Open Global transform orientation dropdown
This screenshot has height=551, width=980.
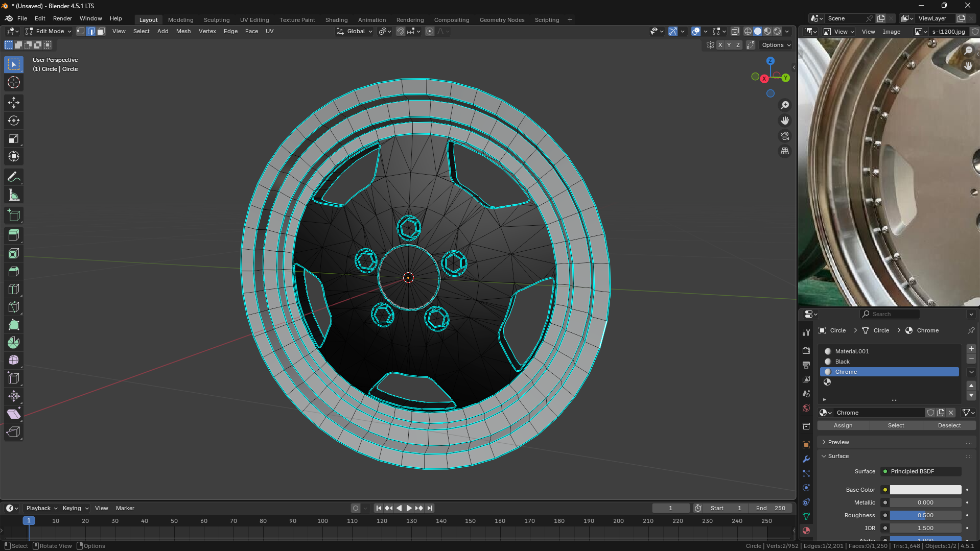tap(355, 31)
